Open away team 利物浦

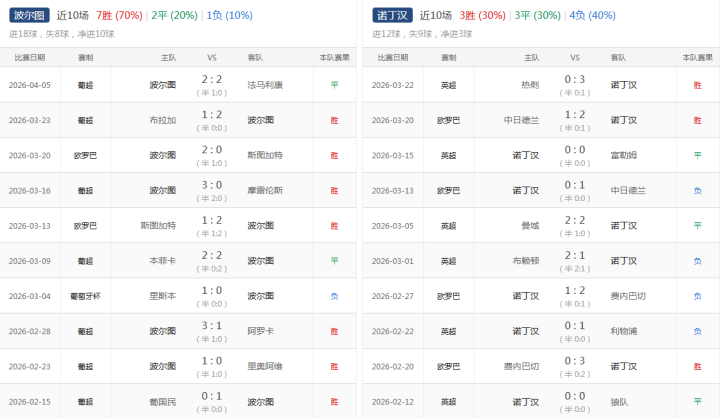pos(624,331)
